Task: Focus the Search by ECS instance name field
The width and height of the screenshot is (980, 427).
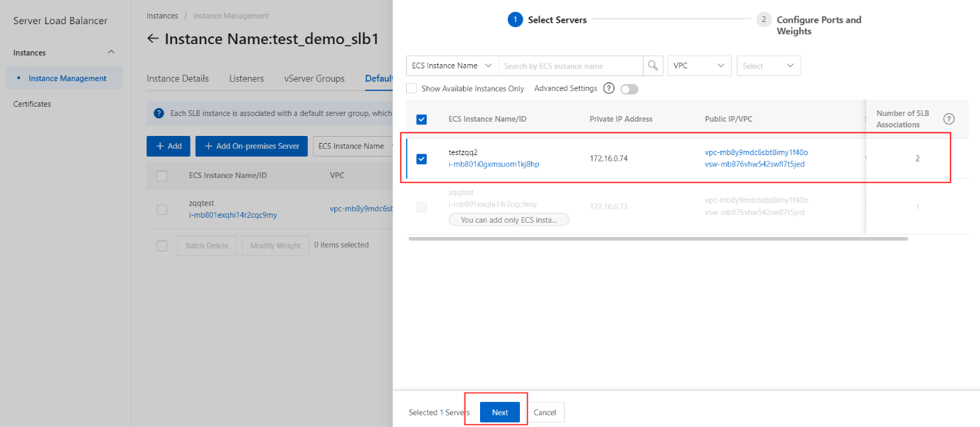Action: pyautogui.click(x=571, y=65)
